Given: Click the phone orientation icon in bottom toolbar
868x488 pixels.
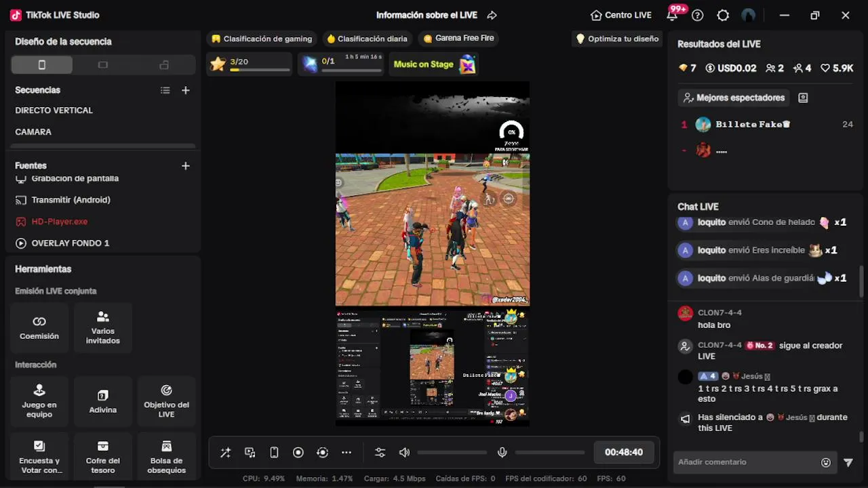Looking at the screenshot, I should (x=274, y=453).
